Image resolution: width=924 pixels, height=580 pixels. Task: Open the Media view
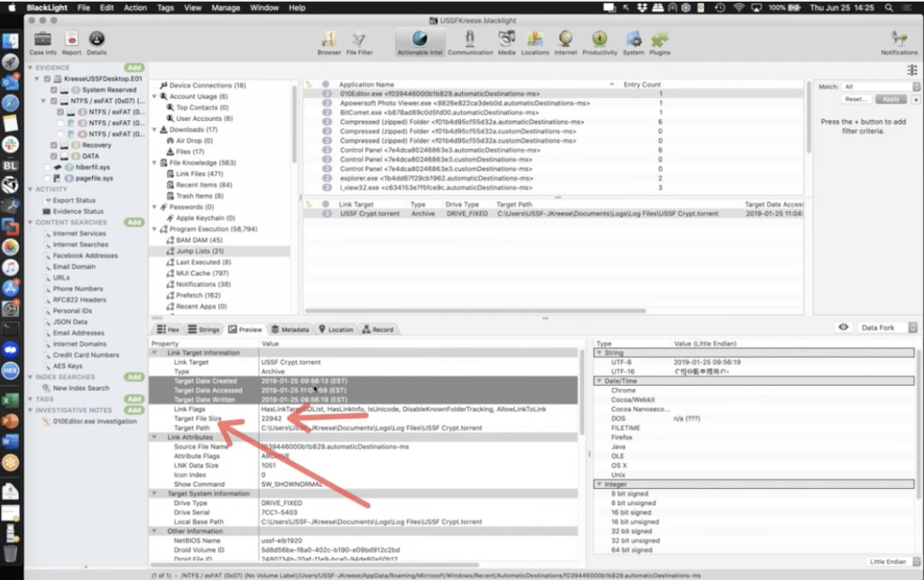506,43
